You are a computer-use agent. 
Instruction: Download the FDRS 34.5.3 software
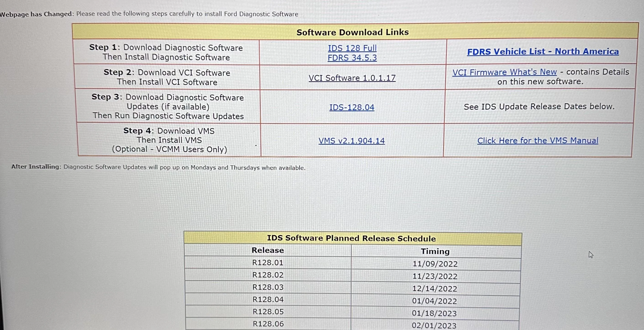point(352,58)
